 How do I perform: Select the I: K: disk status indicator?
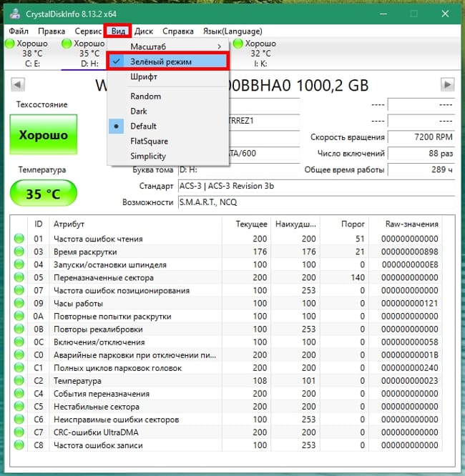tap(255, 54)
